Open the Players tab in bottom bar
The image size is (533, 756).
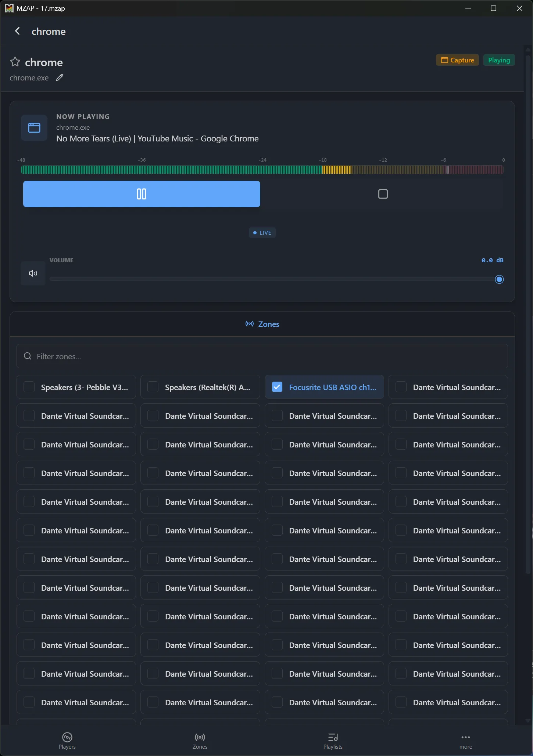[x=67, y=741]
